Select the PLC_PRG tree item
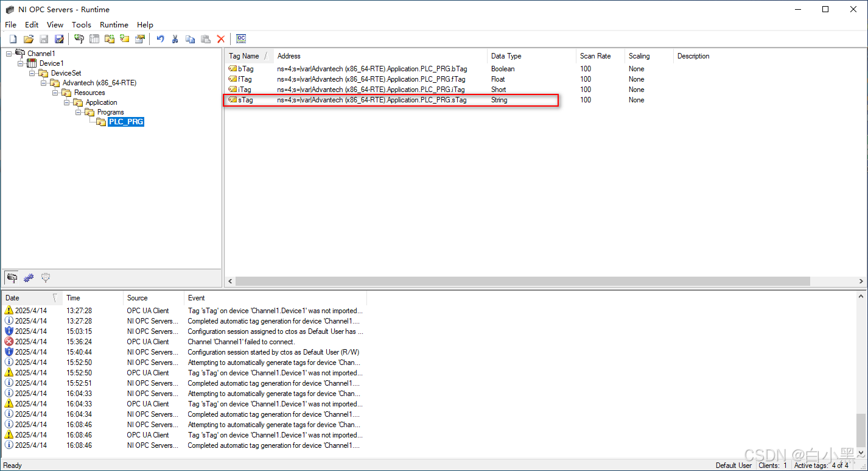868x471 pixels. (x=126, y=122)
